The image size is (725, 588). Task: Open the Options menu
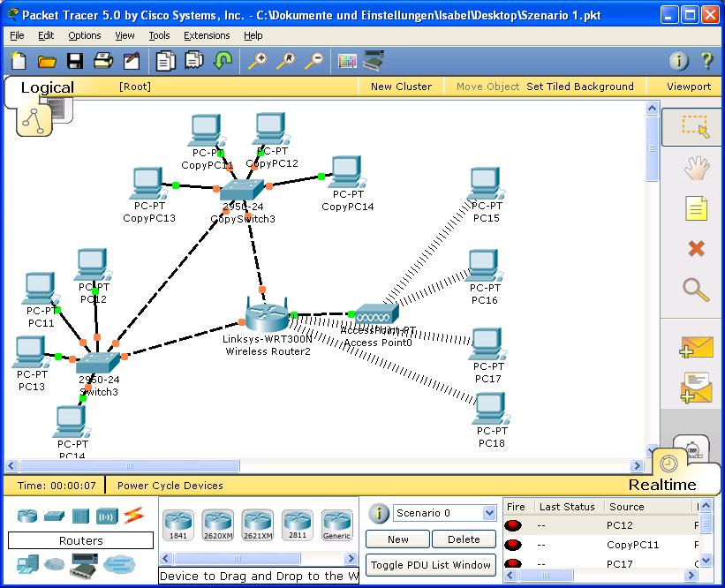click(85, 35)
